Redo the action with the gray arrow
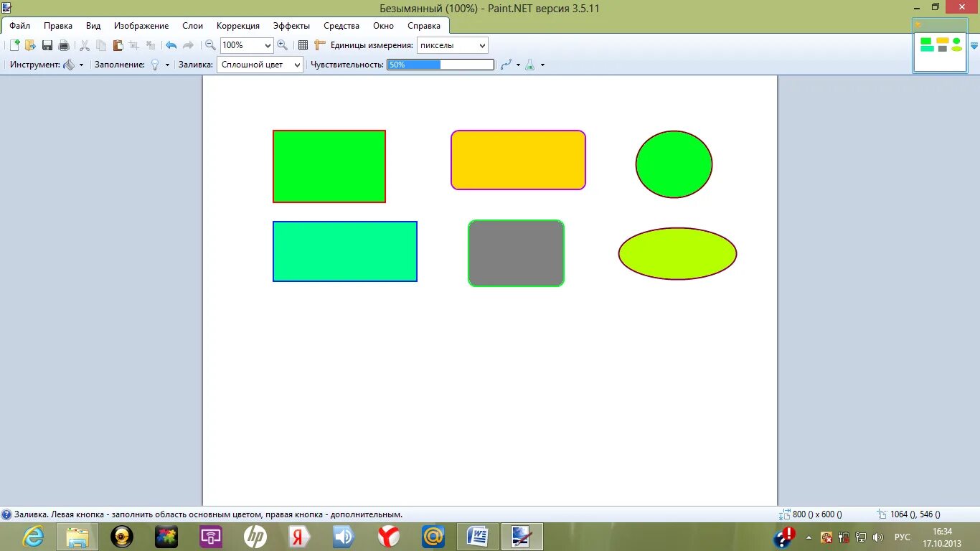 (x=188, y=45)
